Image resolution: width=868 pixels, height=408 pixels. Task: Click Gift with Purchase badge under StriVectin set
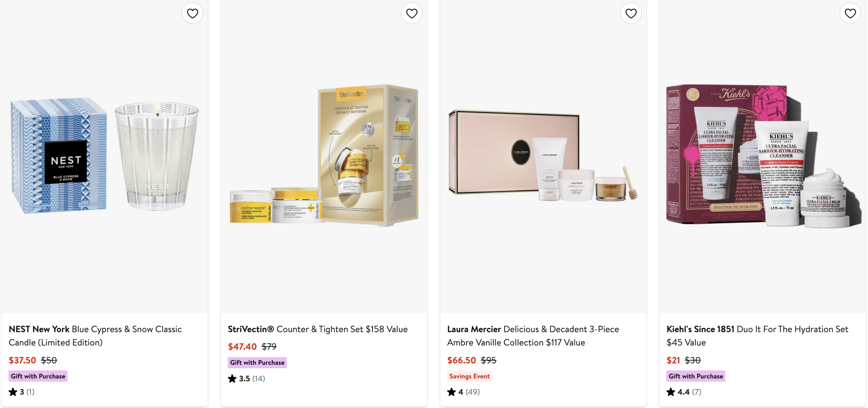257,362
